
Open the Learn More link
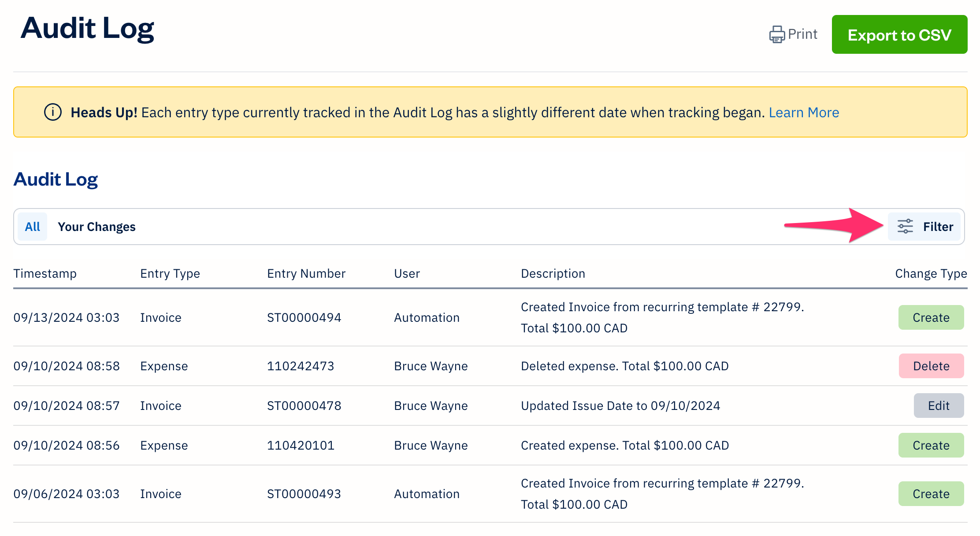click(804, 112)
